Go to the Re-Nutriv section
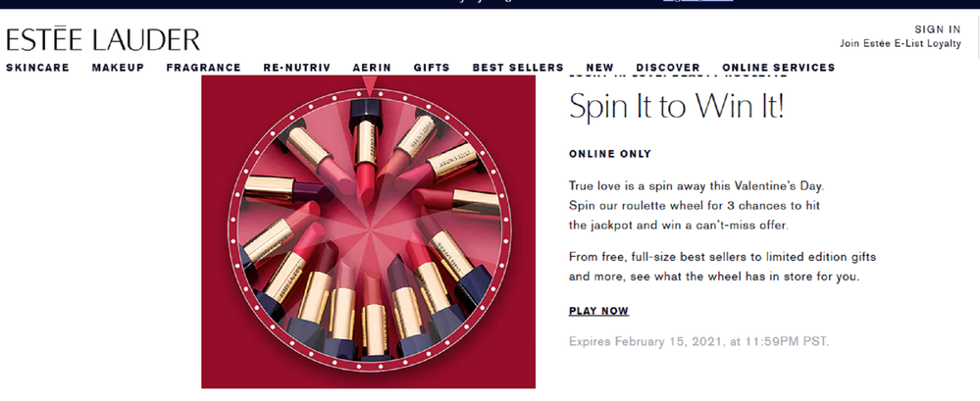This screenshot has height=401, width=980. coord(297,68)
